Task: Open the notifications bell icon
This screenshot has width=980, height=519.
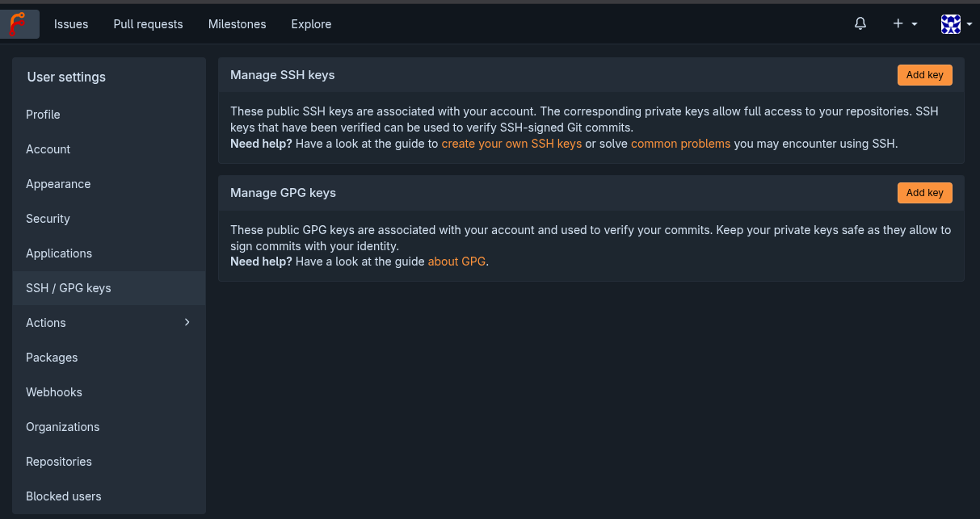Action: (x=860, y=24)
